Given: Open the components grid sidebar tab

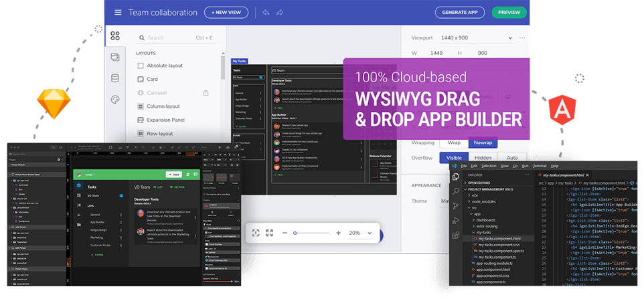Looking at the screenshot, I should 115,35.
